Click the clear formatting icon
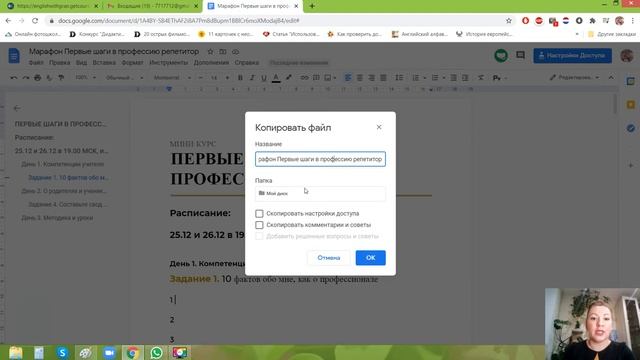Viewport: 640px width, 360px height. 481,78
